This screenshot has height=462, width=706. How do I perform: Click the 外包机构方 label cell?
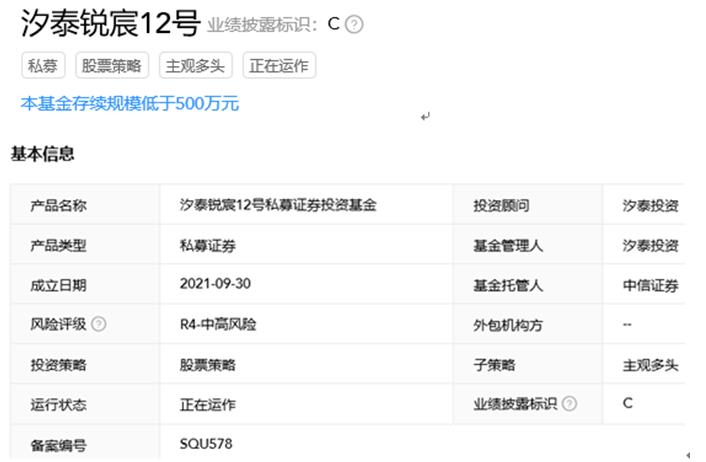527,324
